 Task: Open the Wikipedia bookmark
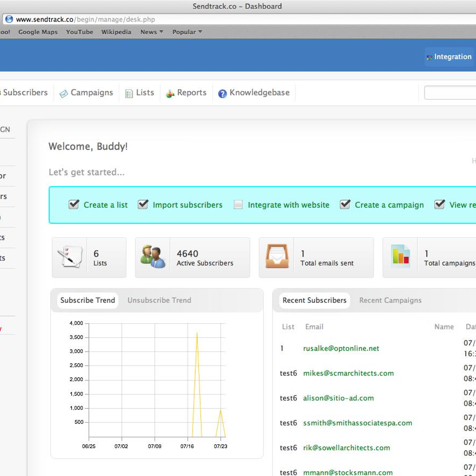116,32
